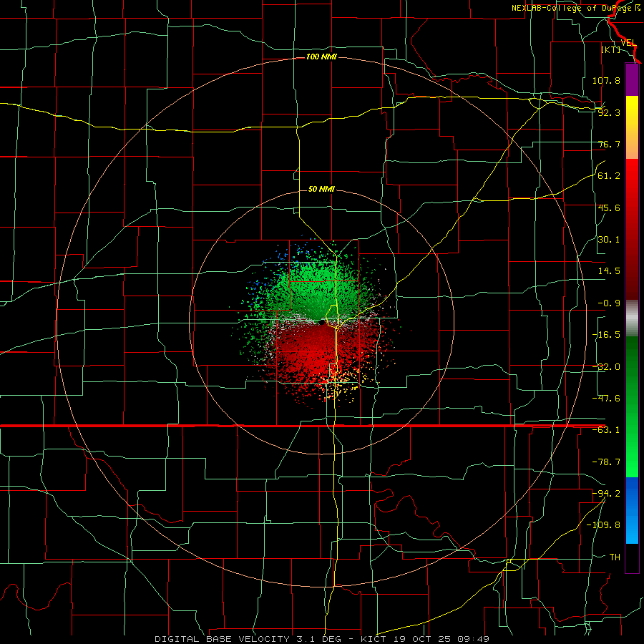Click the 107.8 velocity scale value
Viewport: 644px width, 644px height.
[606, 80]
